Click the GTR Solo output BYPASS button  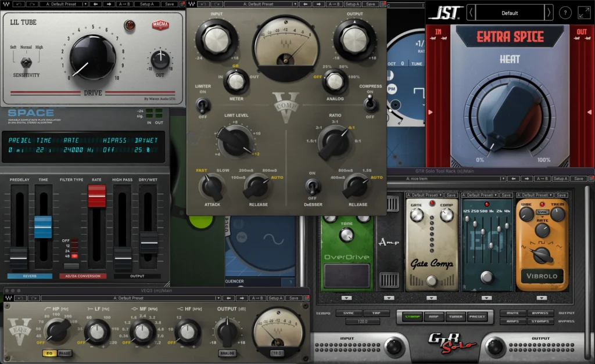(x=540, y=313)
